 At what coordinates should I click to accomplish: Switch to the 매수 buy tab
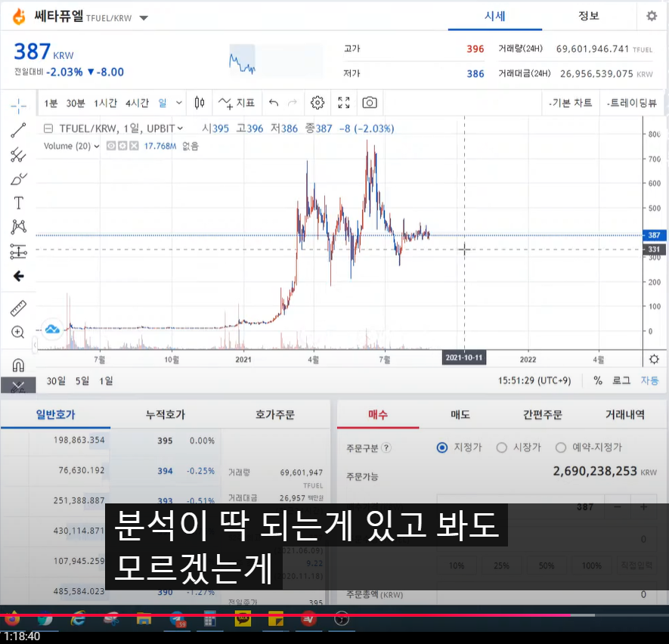(x=378, y=414)
